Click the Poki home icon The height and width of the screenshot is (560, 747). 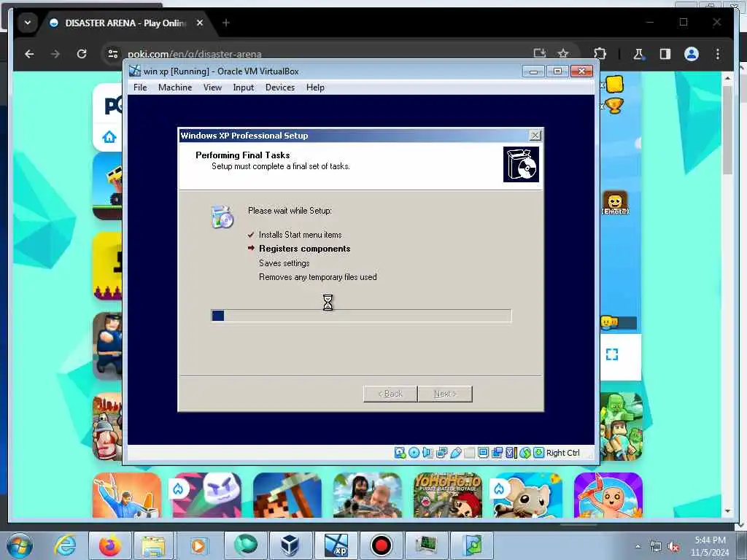point(109,137)
